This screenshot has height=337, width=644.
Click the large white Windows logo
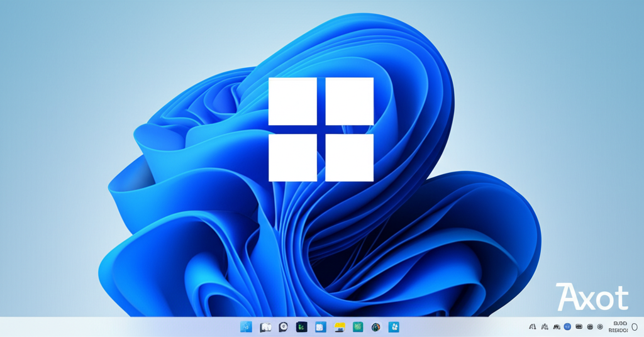click(x=321, y=130)
